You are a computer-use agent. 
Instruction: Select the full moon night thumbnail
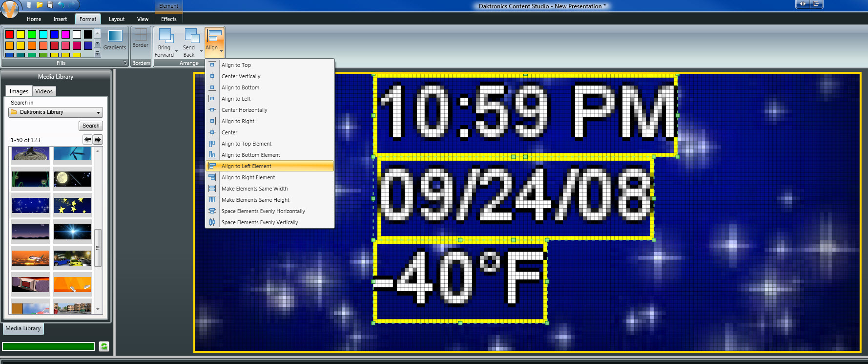pyautogui.click(x=72, y=179)
